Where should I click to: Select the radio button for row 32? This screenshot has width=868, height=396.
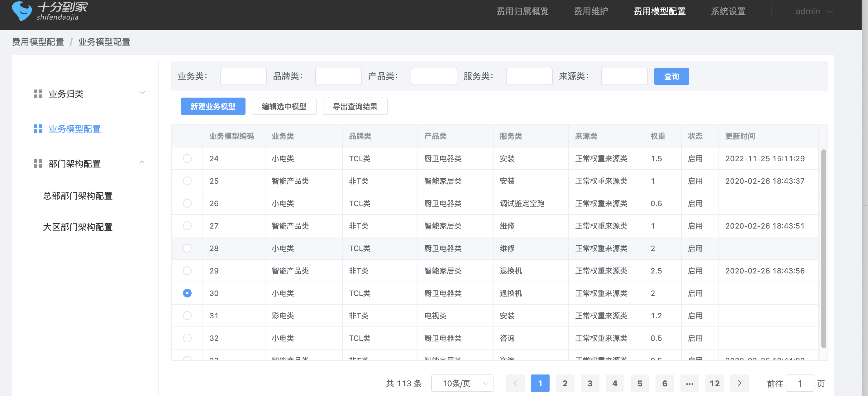[x=187, y=338]
